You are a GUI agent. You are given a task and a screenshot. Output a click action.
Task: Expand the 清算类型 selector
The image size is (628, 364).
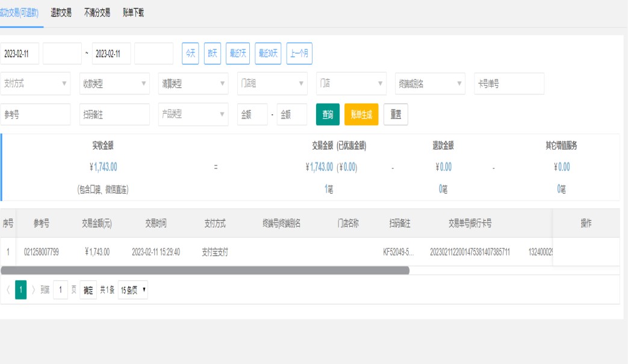193,84
